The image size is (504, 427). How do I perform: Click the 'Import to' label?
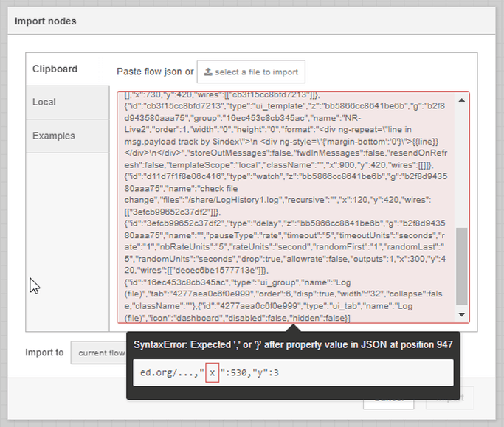44,353
